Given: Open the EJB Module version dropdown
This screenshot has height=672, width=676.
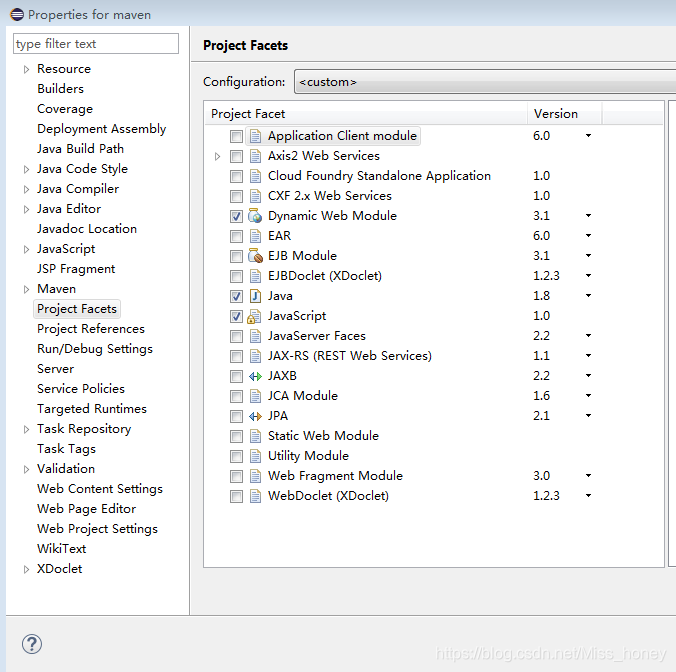Looking at the screenshot, I should 588,256.
